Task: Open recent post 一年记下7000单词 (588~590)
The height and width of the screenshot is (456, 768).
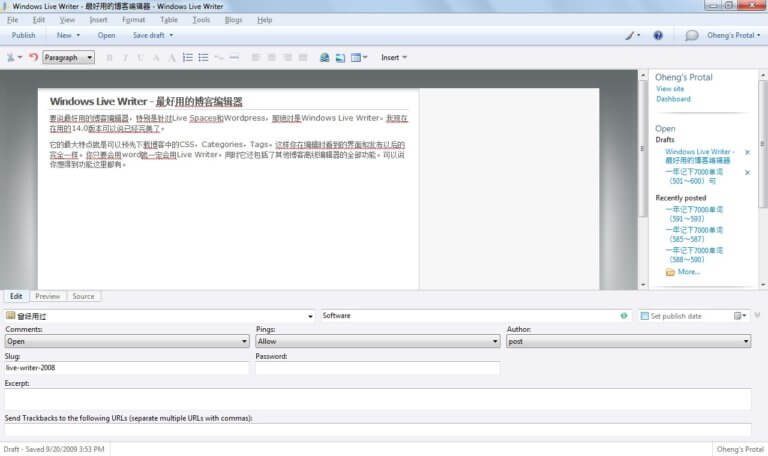Action: click(694, 255)
